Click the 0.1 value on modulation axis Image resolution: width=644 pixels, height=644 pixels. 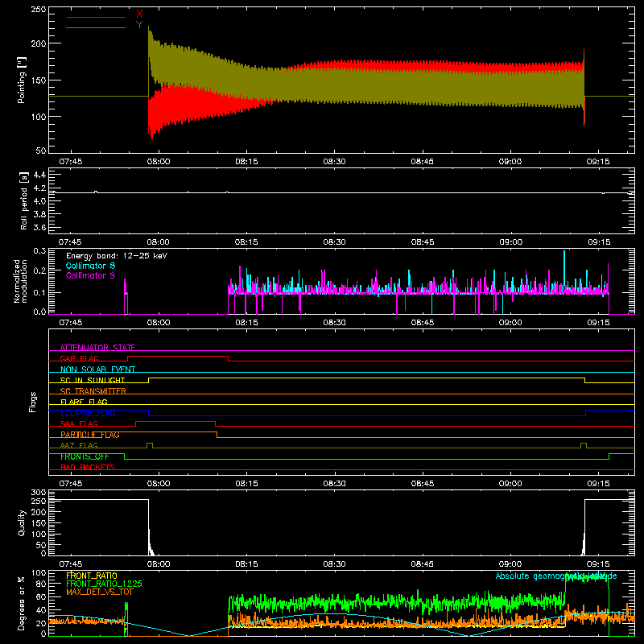click(39, 292)
